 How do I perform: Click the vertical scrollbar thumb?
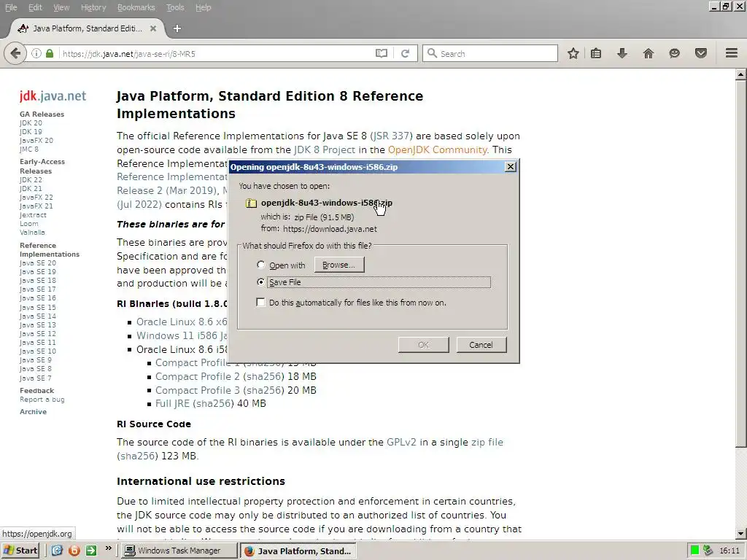pyautogui.click(x=741, y=263)
